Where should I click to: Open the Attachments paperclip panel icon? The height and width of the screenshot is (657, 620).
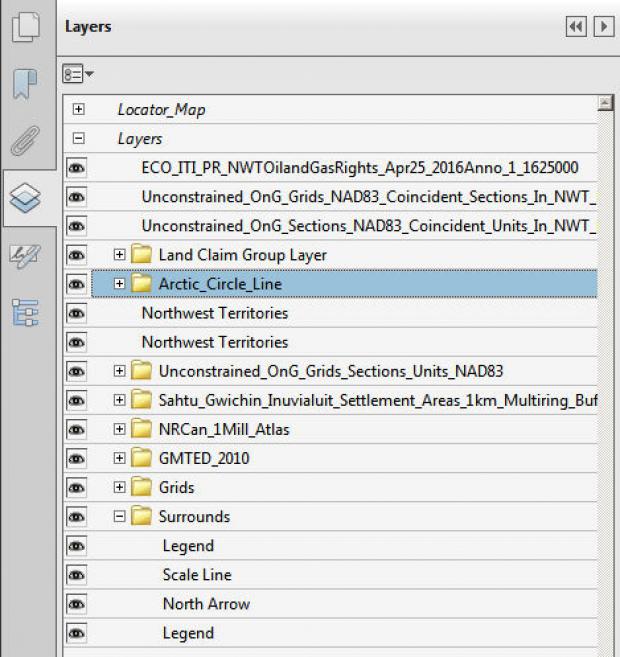click(x=25, y=141)
